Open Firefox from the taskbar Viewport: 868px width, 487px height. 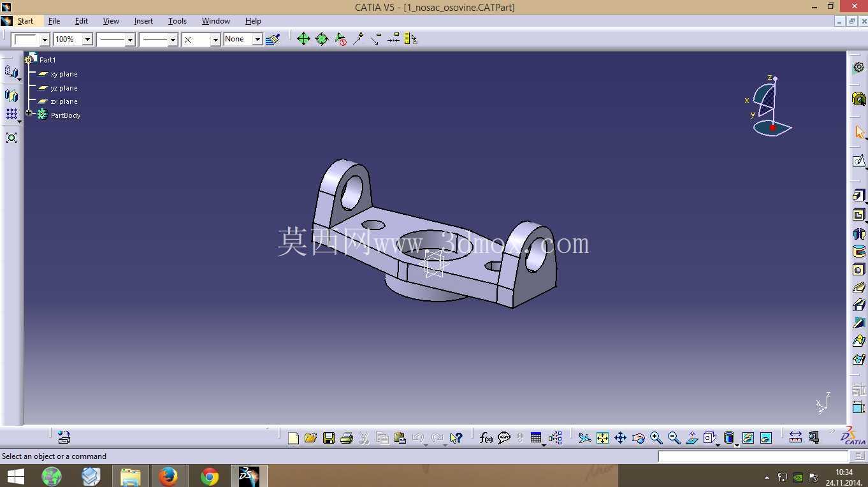point(168,476)
